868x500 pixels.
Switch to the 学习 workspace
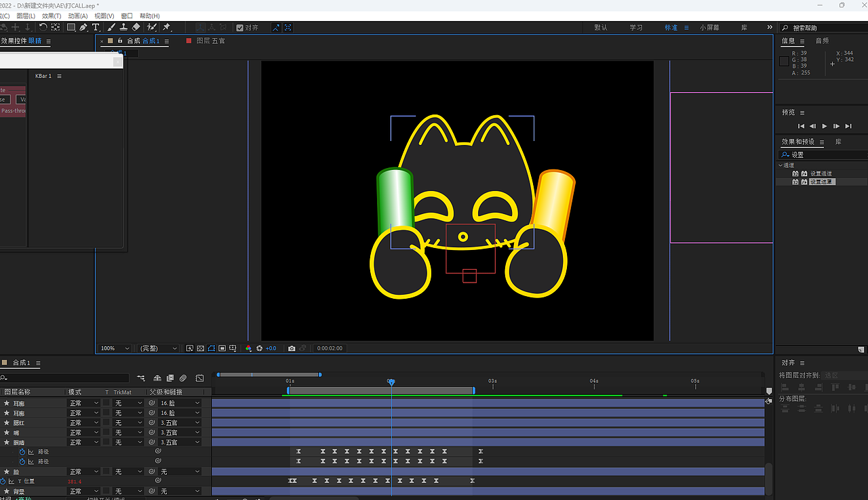click(636, 28)
